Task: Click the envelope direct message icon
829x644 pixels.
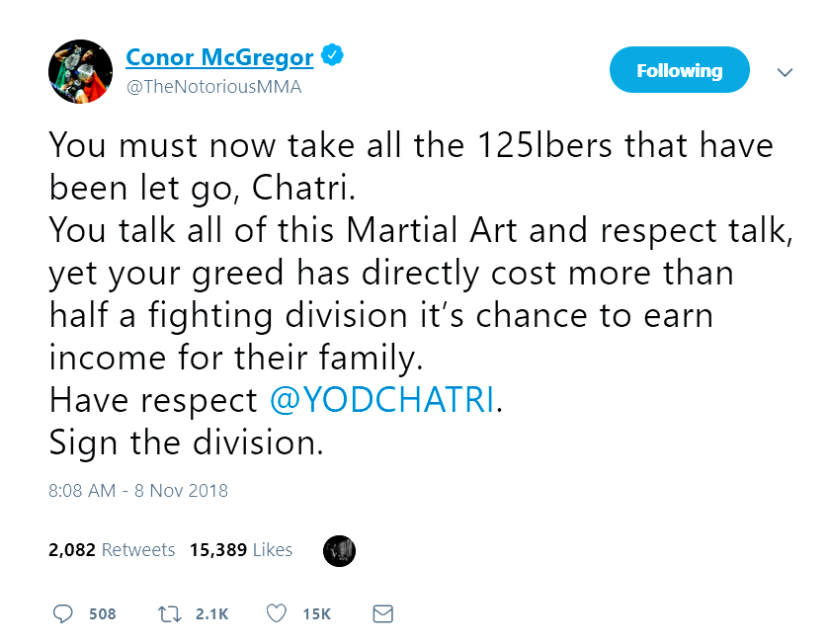Action: pos(381,613)
